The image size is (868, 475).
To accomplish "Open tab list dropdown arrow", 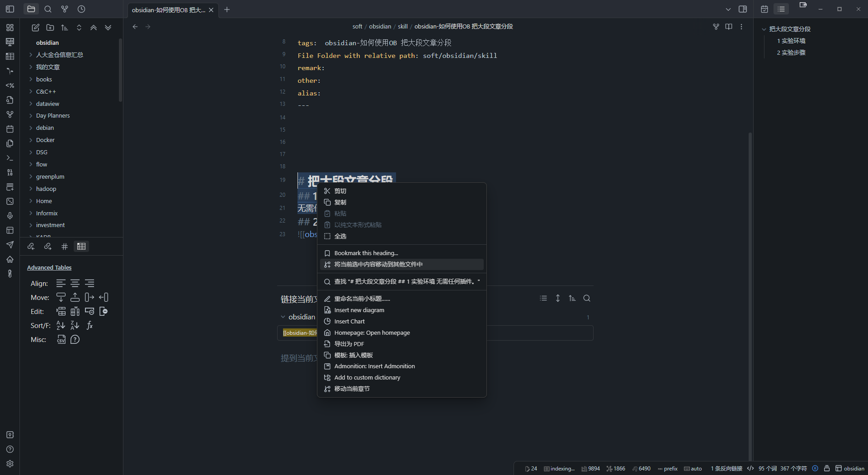I will pyautogui.click(x=728, y=9).
